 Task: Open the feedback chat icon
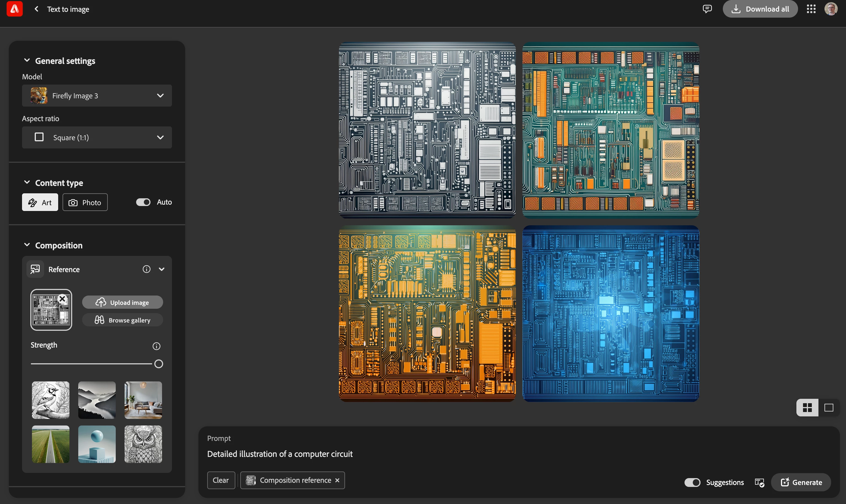coord(707,9)
